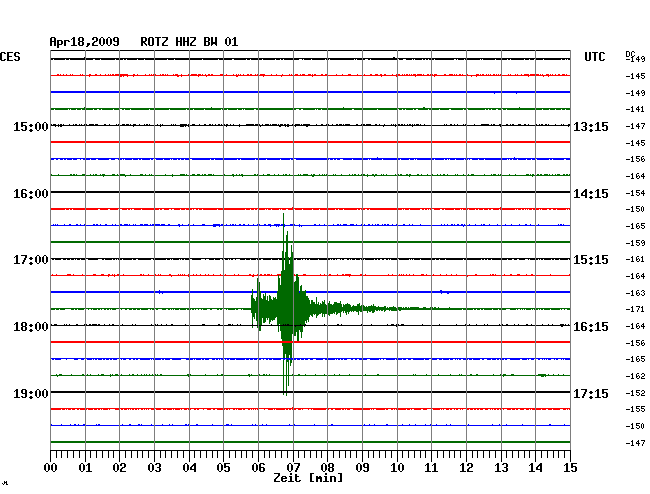
Task: Click the DC offset value -155
Action: [635, 409]
